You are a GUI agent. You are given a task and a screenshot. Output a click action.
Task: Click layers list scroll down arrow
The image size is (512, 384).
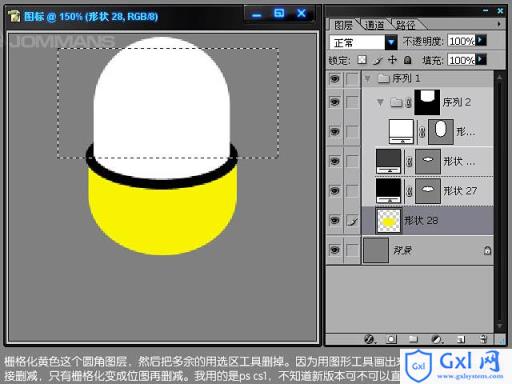click(x=499, y=326)
